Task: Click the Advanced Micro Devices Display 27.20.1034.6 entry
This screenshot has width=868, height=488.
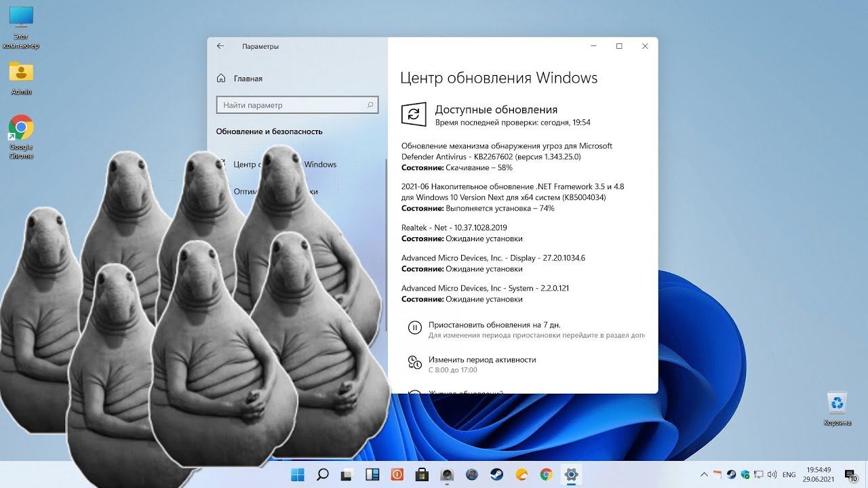Action: (493, 258)
